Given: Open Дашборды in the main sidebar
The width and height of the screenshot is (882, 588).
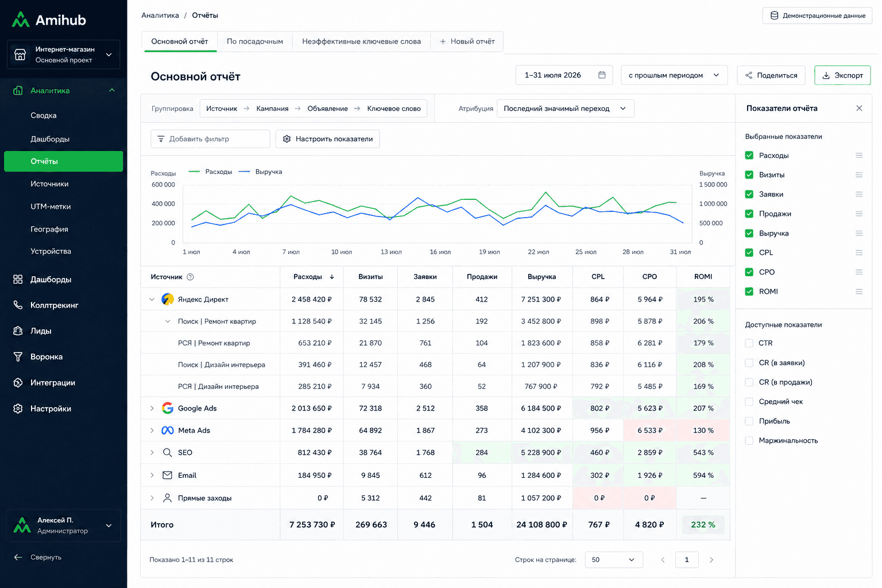Looking at the screenshot, I should pos(51,280).
